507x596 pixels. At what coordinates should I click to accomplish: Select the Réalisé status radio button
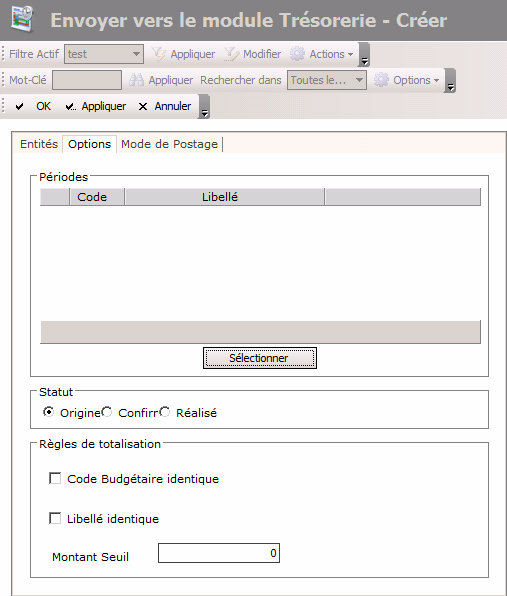(x=165, y=412)
